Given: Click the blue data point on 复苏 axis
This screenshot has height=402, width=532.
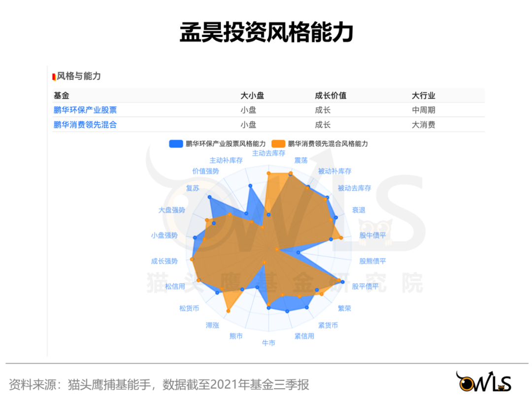Looking at the screenshot, I should pos(210,197).
